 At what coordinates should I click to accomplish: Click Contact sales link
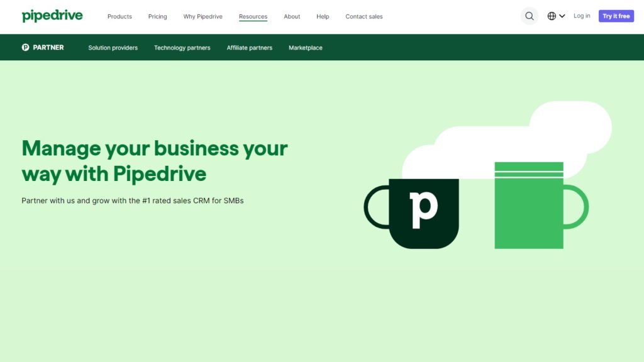pos(364,16)
